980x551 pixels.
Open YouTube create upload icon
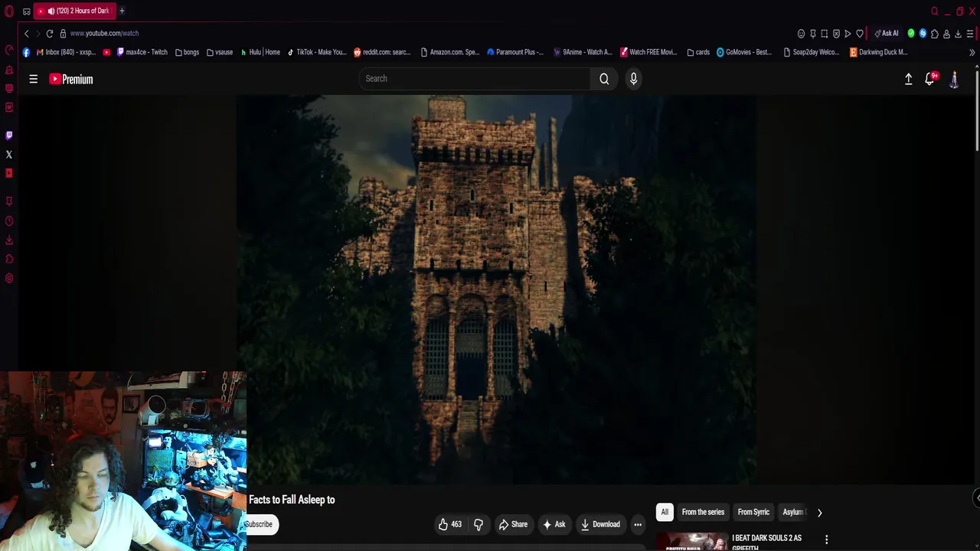[909, 79]
